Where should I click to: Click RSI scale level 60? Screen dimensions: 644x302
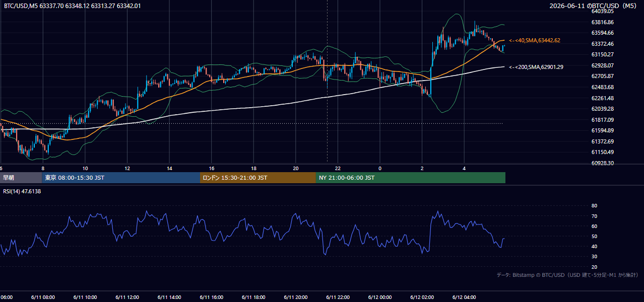594,226
